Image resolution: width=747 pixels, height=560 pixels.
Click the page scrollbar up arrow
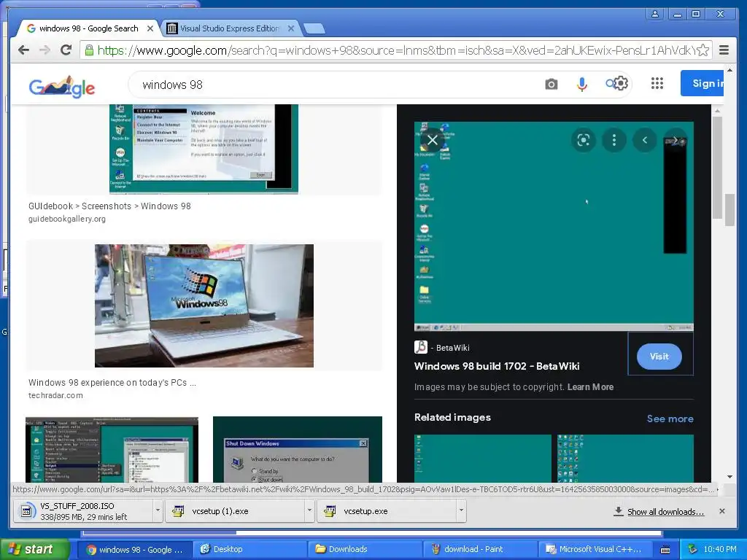point(729,70)
